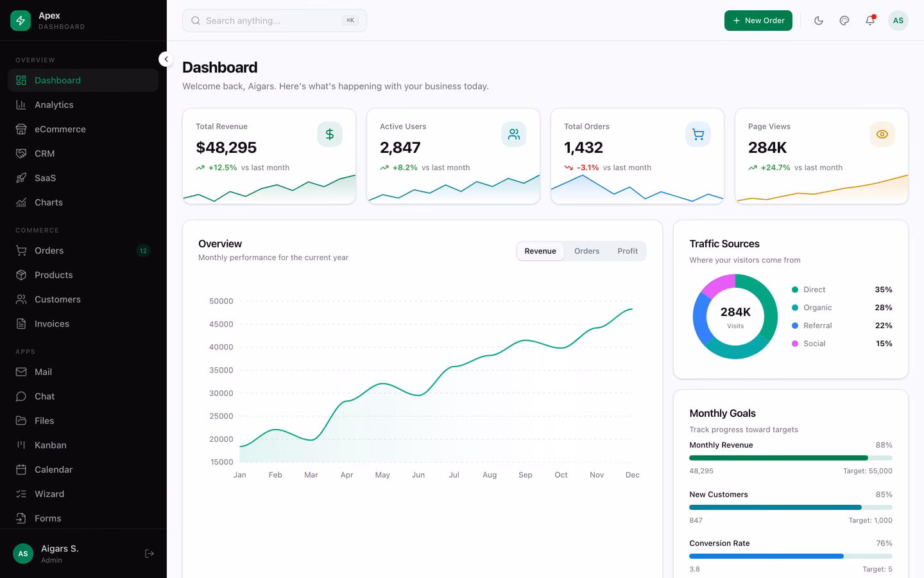The width and height of the screenshot is (924, 578).
Task: Click the Dec label on chart axis
Action: [x=632, y=475]
